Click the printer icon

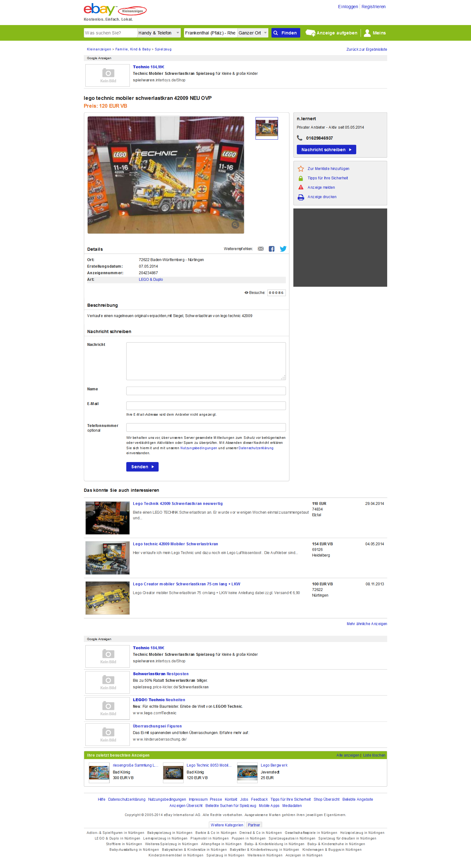(x=301, y=197)
